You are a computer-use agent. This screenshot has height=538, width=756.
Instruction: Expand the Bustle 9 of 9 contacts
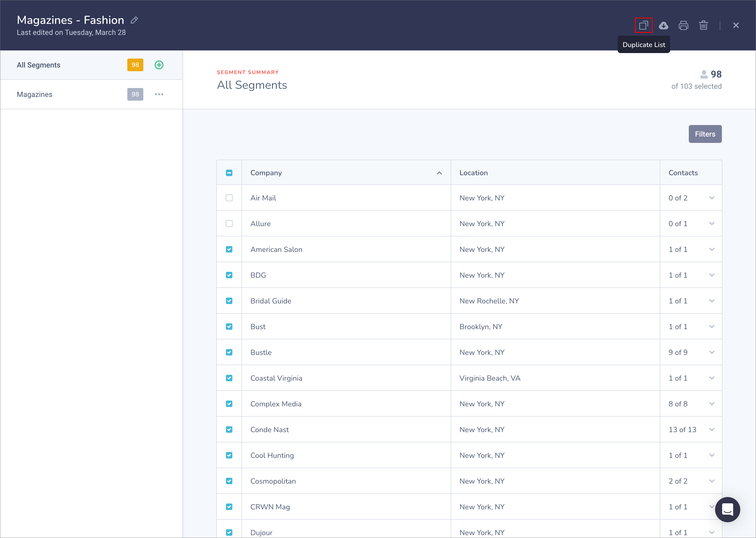[x=712, y=352]
